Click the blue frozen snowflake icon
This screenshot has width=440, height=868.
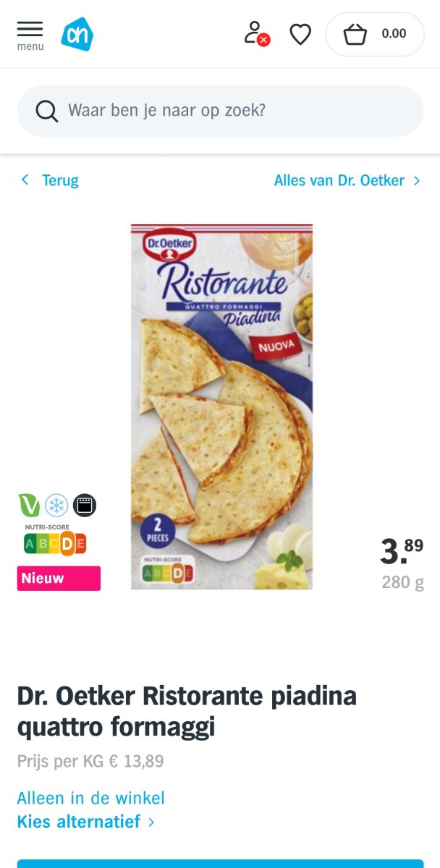56,505
